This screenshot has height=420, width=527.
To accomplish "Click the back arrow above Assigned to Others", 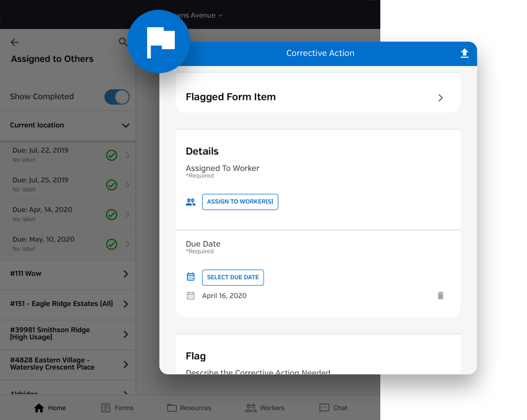I will click(x=14, y=42).
